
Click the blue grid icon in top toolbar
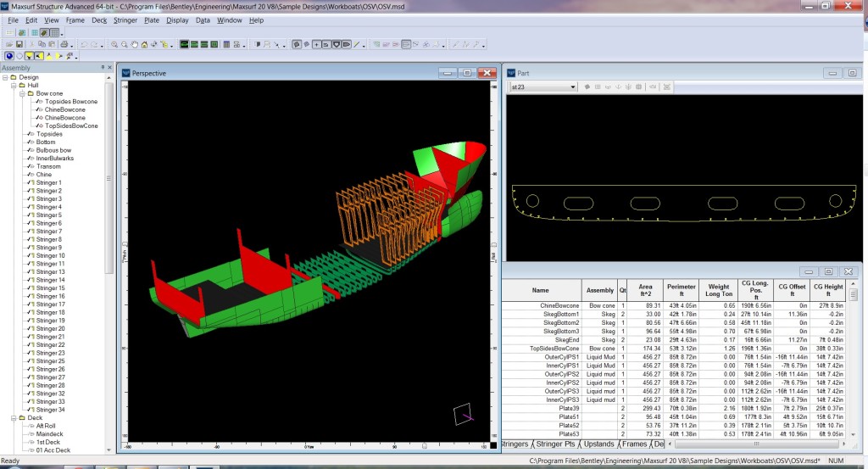click(x=34, y=33)
